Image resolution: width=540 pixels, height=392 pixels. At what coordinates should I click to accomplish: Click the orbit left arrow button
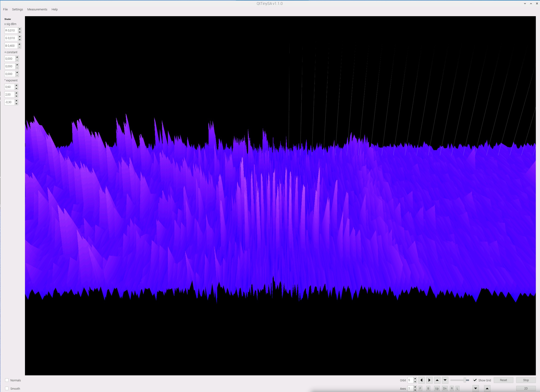pos(421,380)
